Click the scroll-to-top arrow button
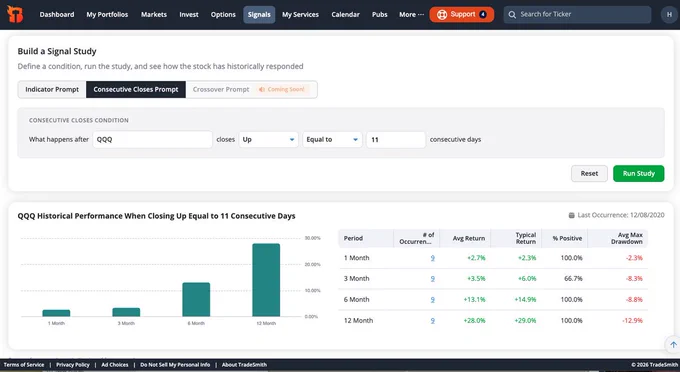680x372 pixels. [x=673, y=345]
